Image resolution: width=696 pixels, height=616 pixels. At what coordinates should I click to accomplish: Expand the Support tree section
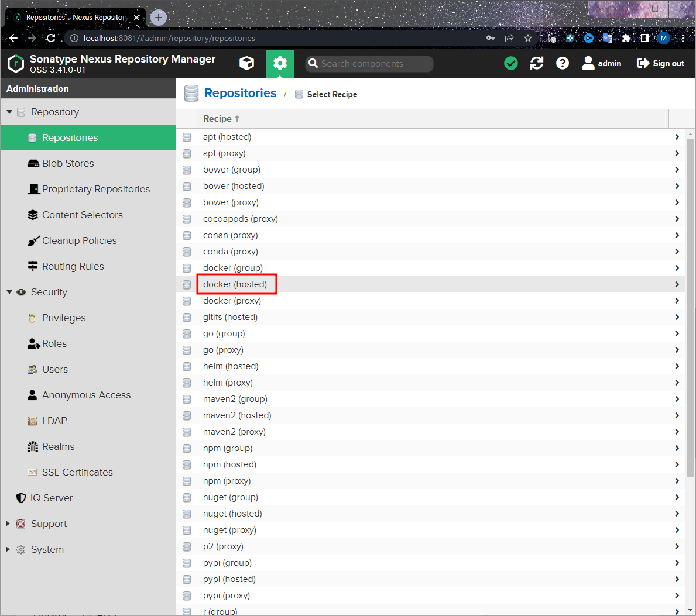[8, 524]
